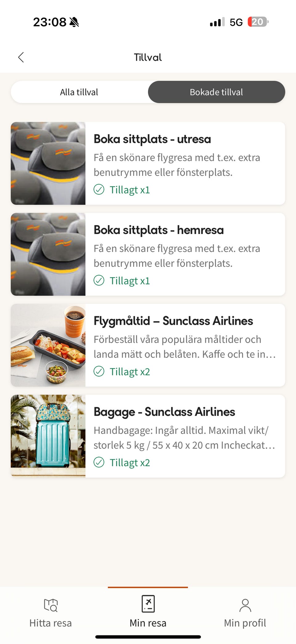Open Flygmåltid – Sunclass Airlines title

pyautogui.click(x=173, y=321)
